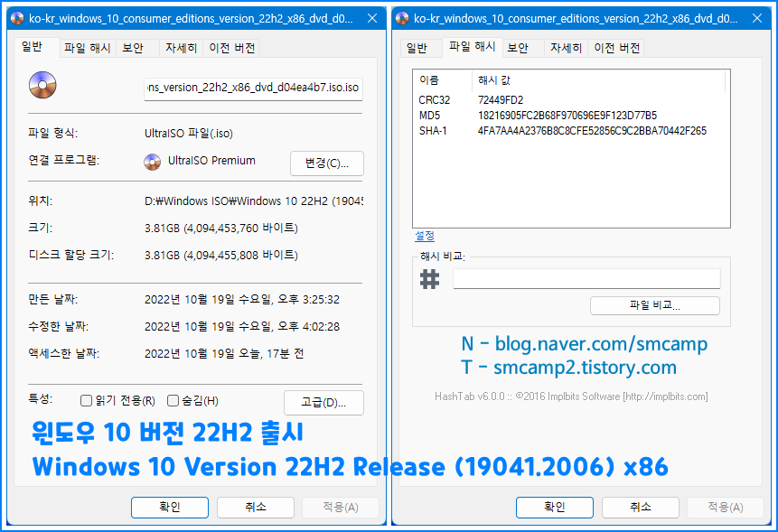Click the size value 4,094,453,760 바이트

(x=221, y=229)
